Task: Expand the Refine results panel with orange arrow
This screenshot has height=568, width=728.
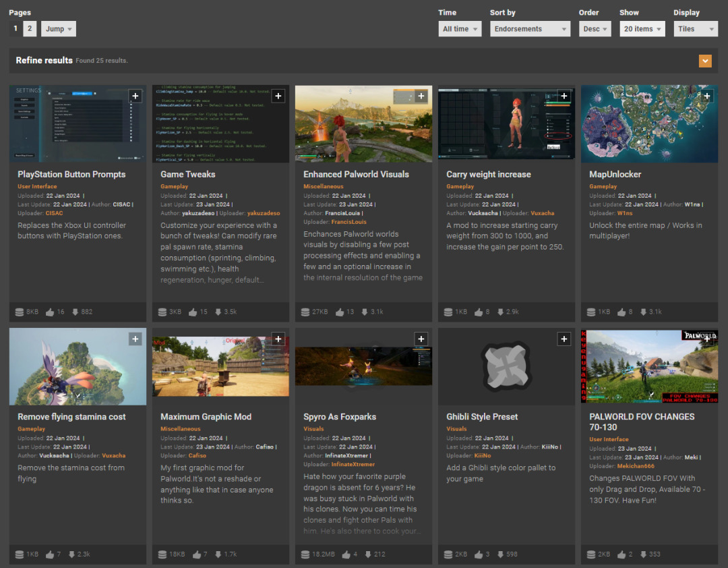Action: point(705,61)
